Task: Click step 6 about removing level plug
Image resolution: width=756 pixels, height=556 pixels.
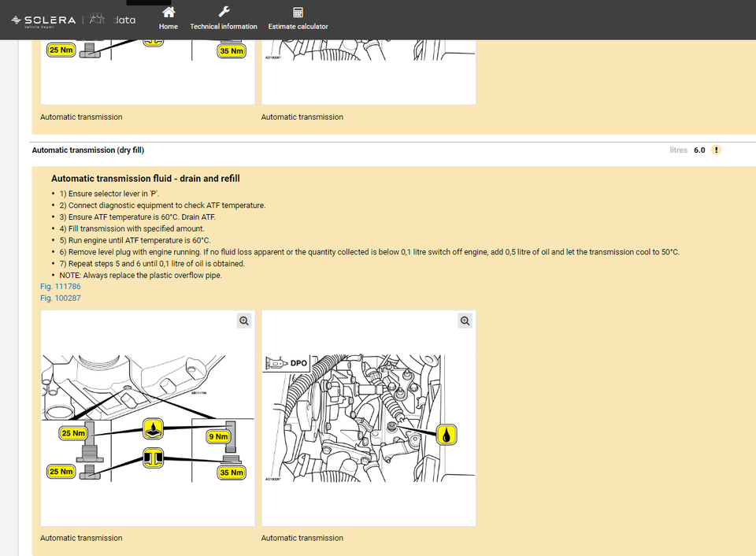Action: (369, 252)
